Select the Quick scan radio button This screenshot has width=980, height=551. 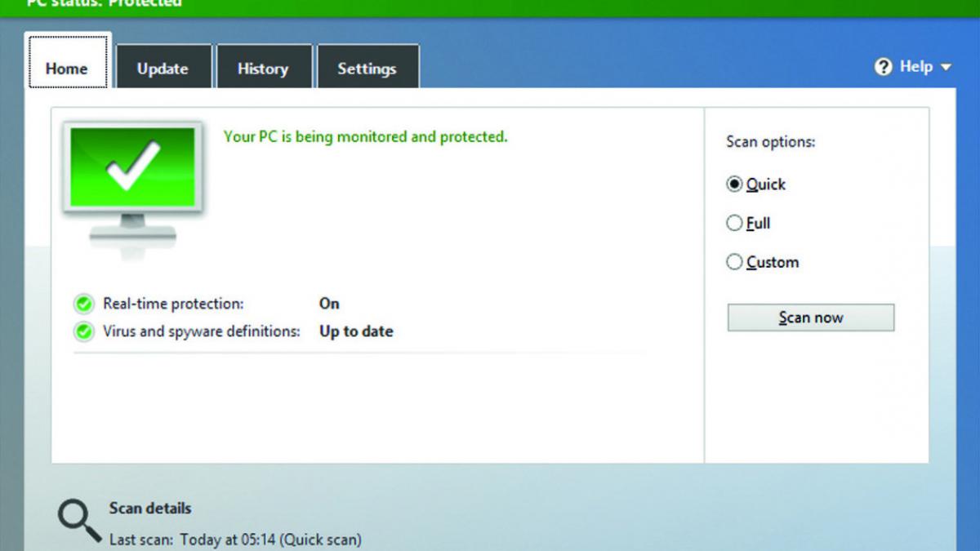pyautogui.click(x=735, y=184)
